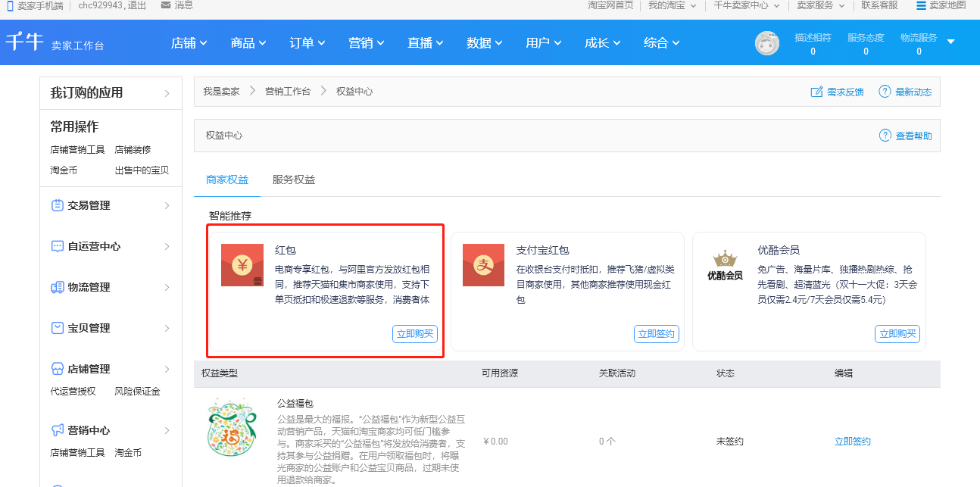Click 立即签约 on the 支付宝红包 card
980x487 pixels.
pyautogui.click(x=657, y=334)
